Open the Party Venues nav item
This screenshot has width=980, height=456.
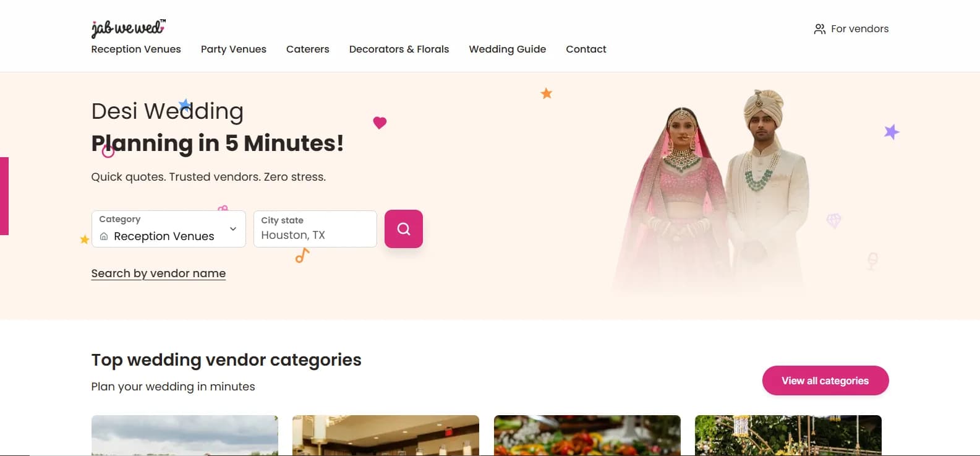click(234, 49)
